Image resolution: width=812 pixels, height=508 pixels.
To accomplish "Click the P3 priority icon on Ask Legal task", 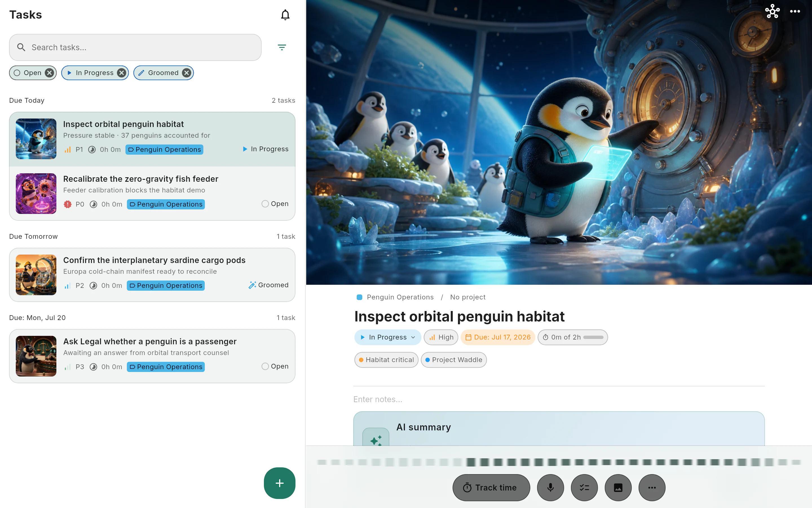I will pos(67,367).
